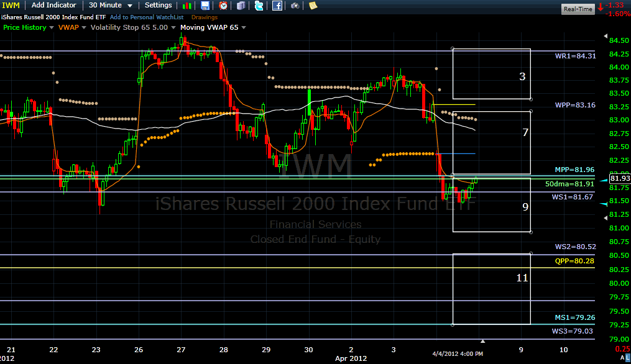The height and width of the screenshot is (364, 631).
Task: Open the Settings menu
Action: point(158,5)
